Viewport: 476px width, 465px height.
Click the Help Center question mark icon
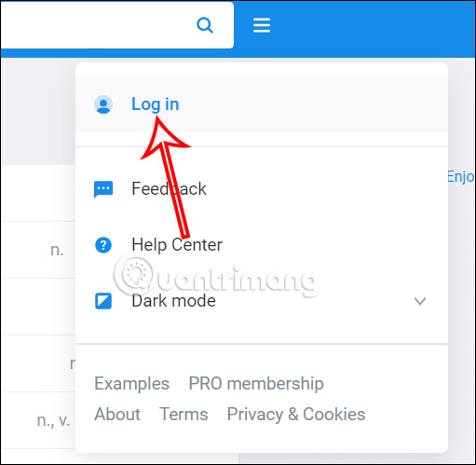coord(103,245)
